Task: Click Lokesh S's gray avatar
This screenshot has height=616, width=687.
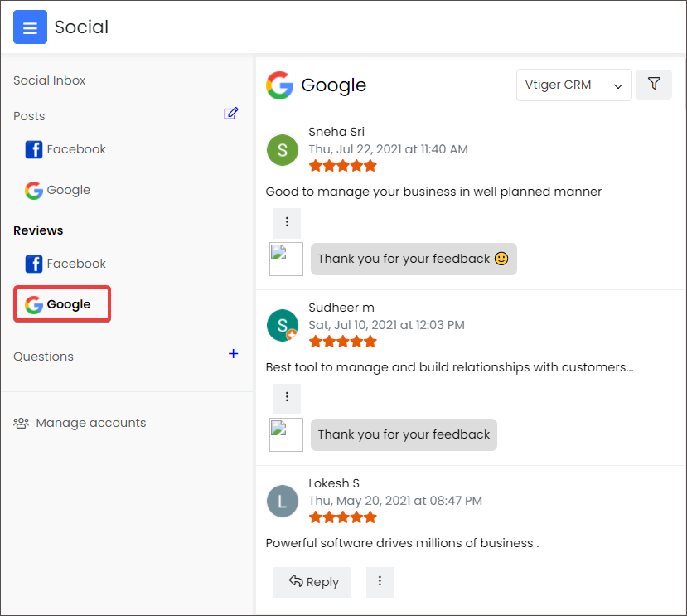Action: [x=283, y=502]
